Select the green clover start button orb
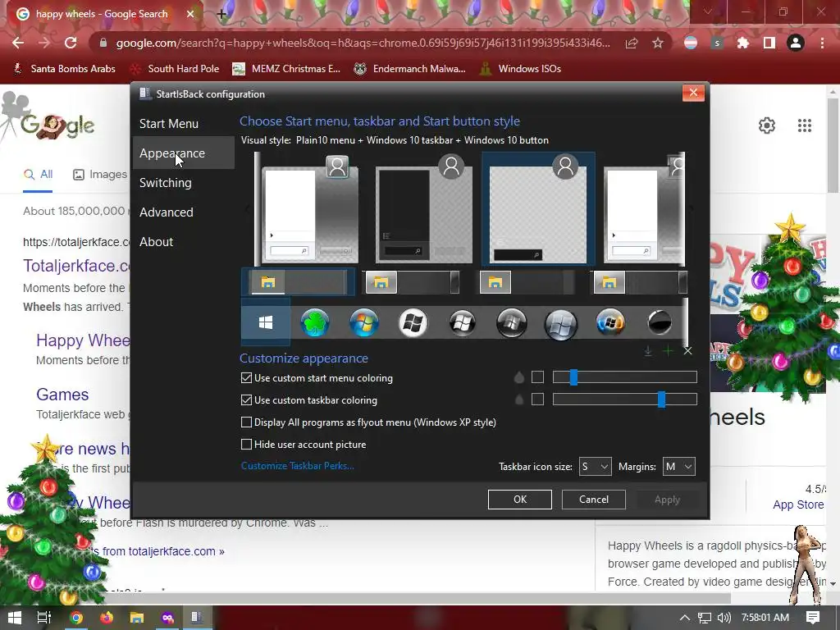This screenshot has width=840, height=630. tap(315, 323)
